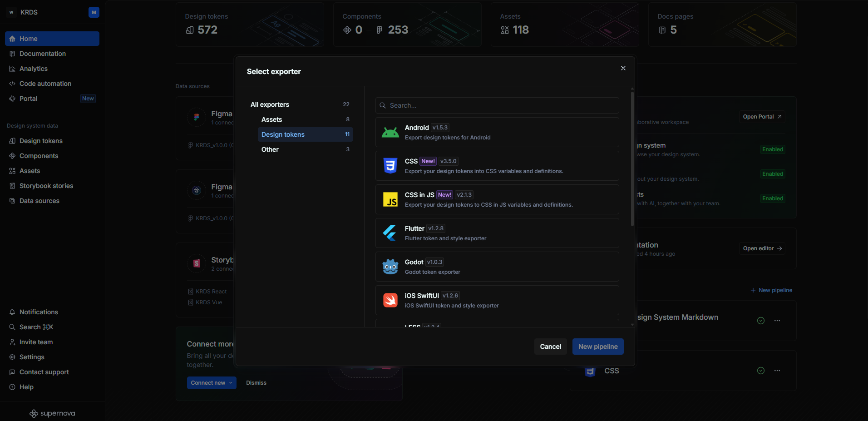Click the exporter list scrollbar
This screenshot has width=868, height=421.
(632, 159)
